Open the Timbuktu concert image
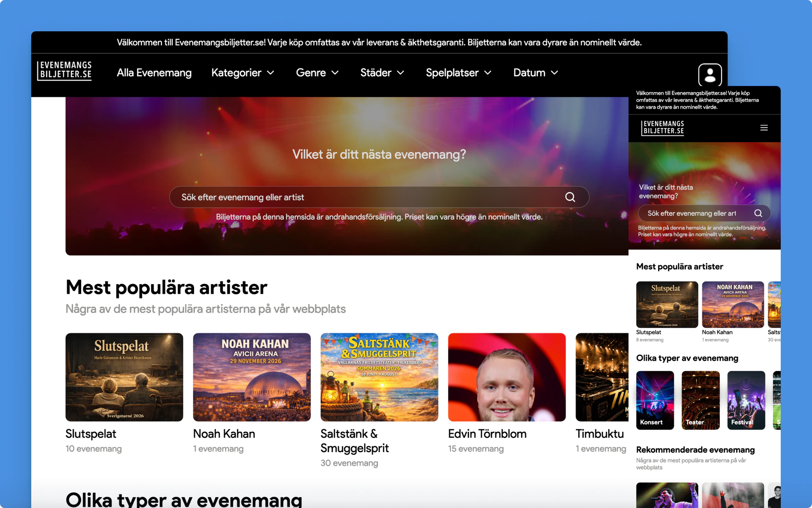 pos(602,377)
